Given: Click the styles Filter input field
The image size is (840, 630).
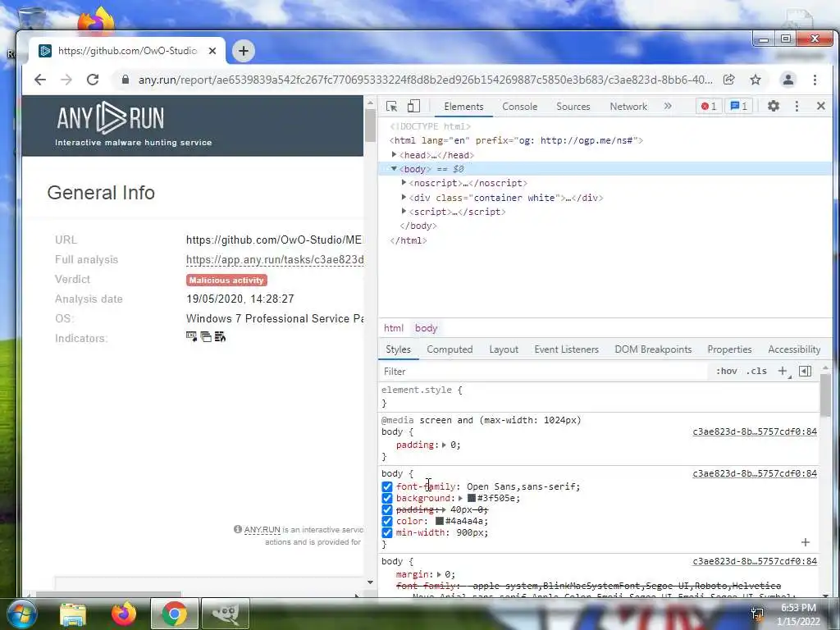Looking at the screenshot, I should coord(544,372).
